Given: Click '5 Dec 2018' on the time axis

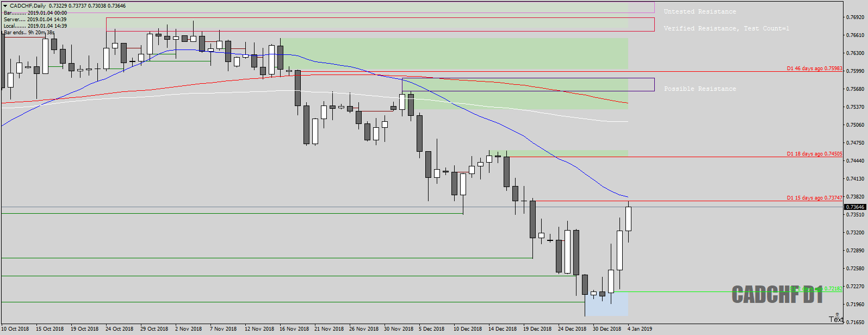Looking at the screenshot, I should tap(432, 329).
